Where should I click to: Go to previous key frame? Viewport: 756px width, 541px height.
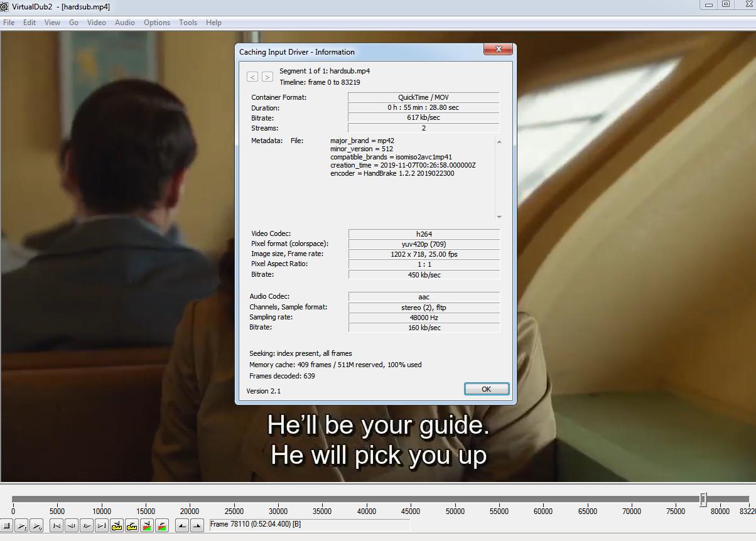pyautogui.click(x=117, y=525)
